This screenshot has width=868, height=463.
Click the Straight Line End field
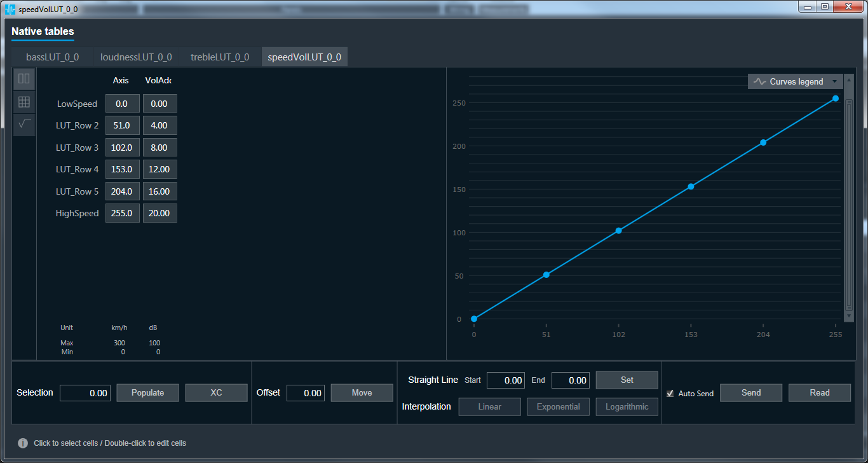[571, 380]
